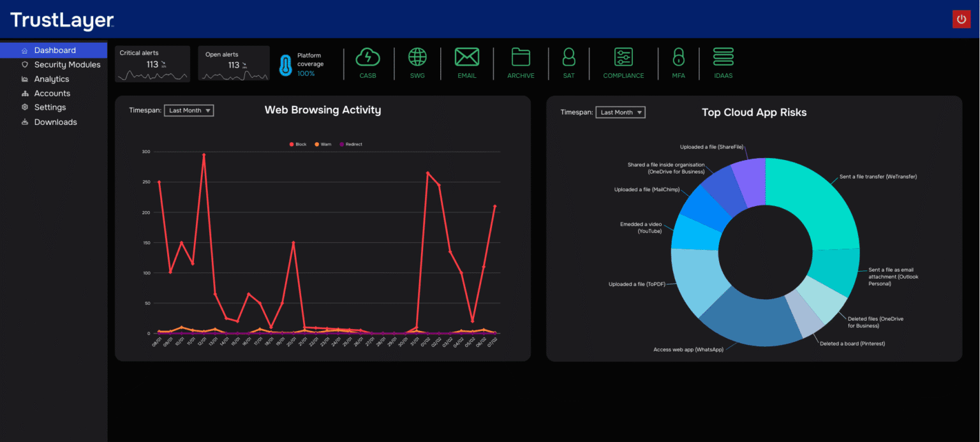This screenshot has width=980, height=442.
Task: Click the Open alerts sparkline graph
Action: 234,75
